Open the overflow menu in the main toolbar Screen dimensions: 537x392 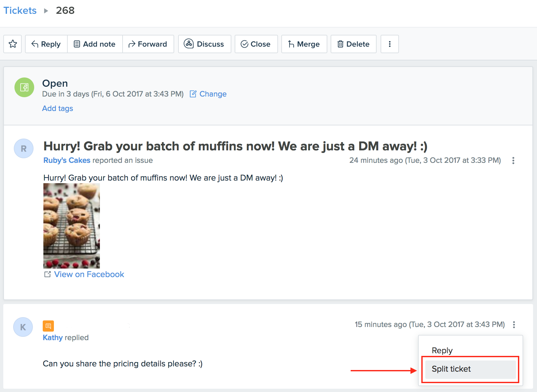point(389,44)
